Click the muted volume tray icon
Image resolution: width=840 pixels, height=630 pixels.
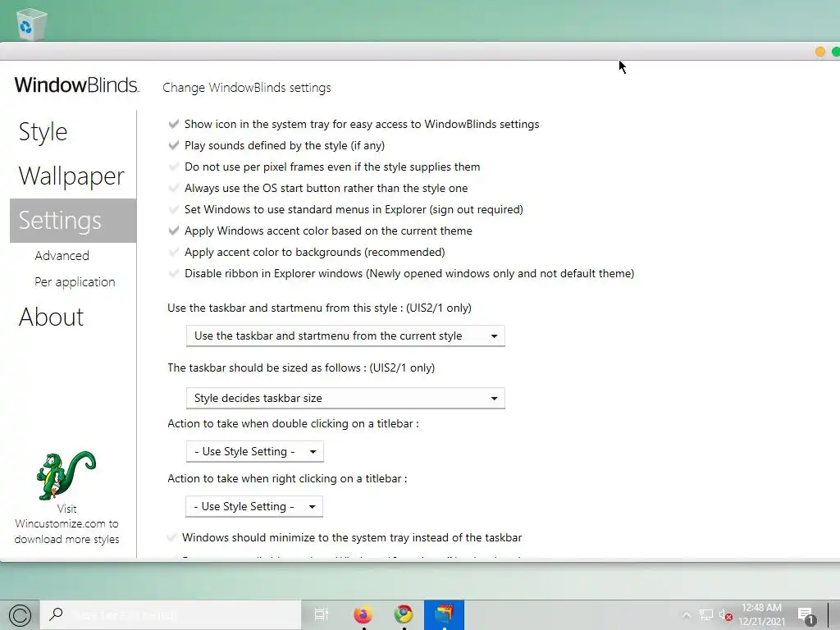point(726,615)
